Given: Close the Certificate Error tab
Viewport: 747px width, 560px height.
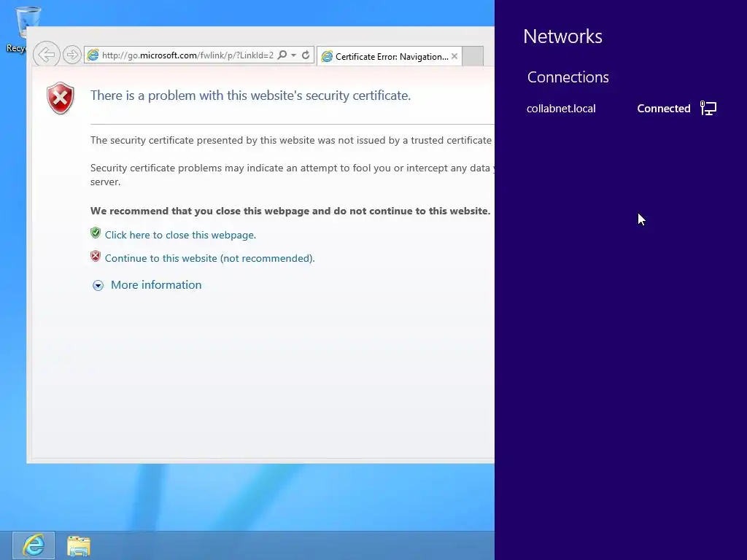Looking at the screenshot, I should click(454, 56).
